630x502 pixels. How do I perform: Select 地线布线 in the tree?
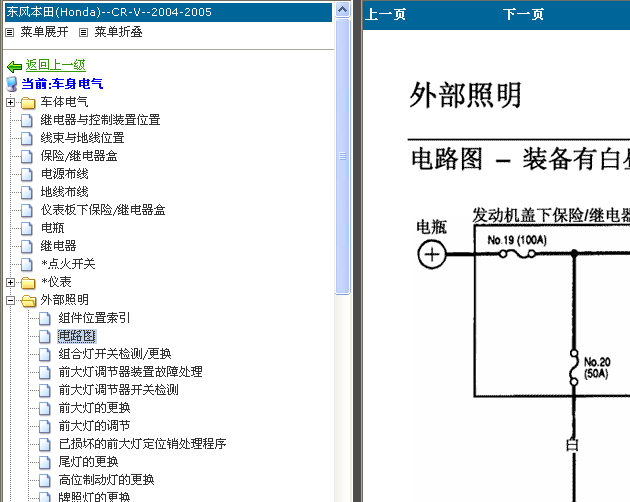coord(64,193)
